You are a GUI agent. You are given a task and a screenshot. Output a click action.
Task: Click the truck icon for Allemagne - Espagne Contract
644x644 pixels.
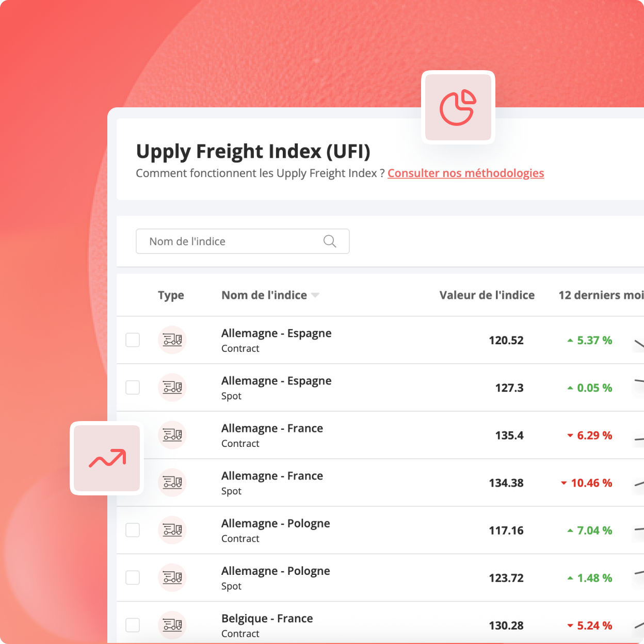click(172, 340)
